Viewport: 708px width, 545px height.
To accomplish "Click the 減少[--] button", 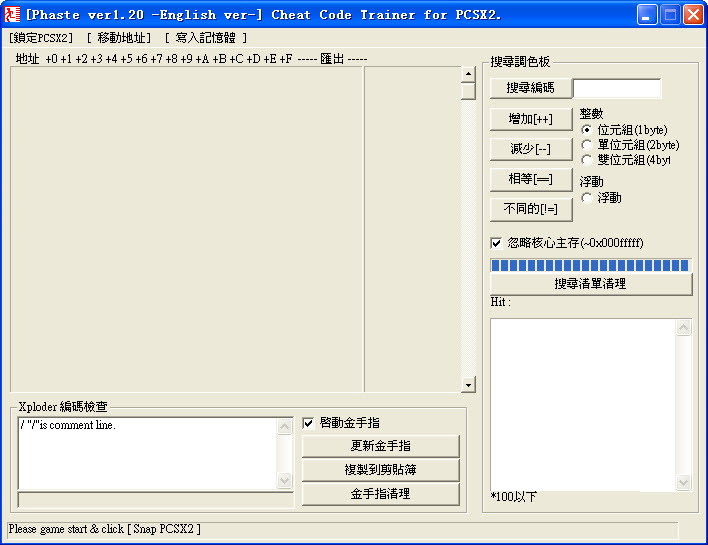I will click(x=531, y=149).
